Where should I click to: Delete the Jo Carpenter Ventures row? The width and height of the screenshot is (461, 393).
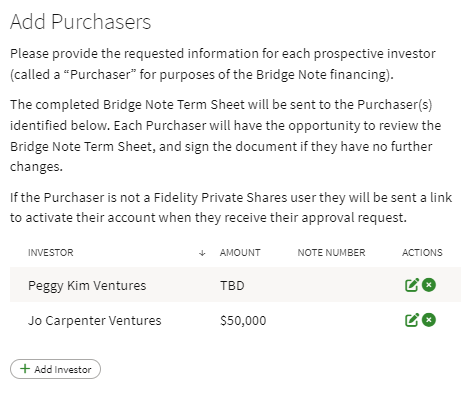click(429, 320)
